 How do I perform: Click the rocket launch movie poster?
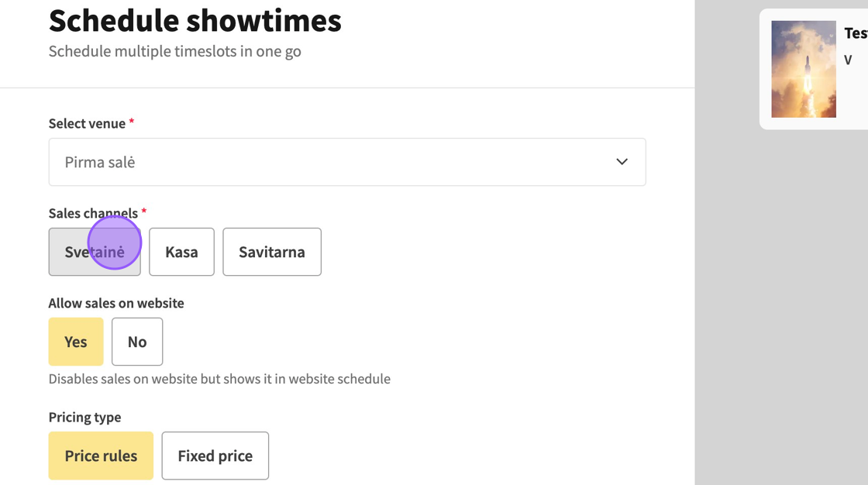[x=804, y=70]
